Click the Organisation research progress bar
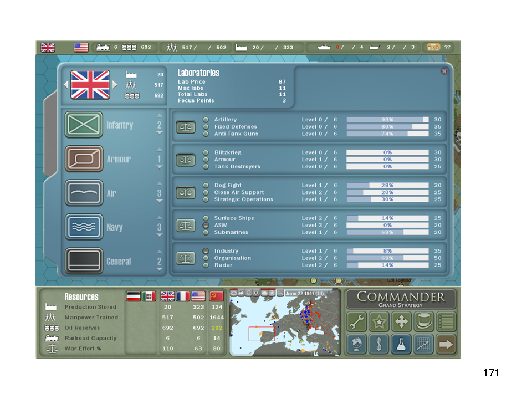 pyautogui.click(x=387, y=258)
